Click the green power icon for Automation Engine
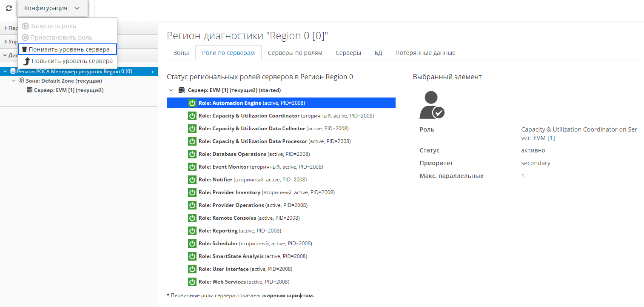 (192, 103)
